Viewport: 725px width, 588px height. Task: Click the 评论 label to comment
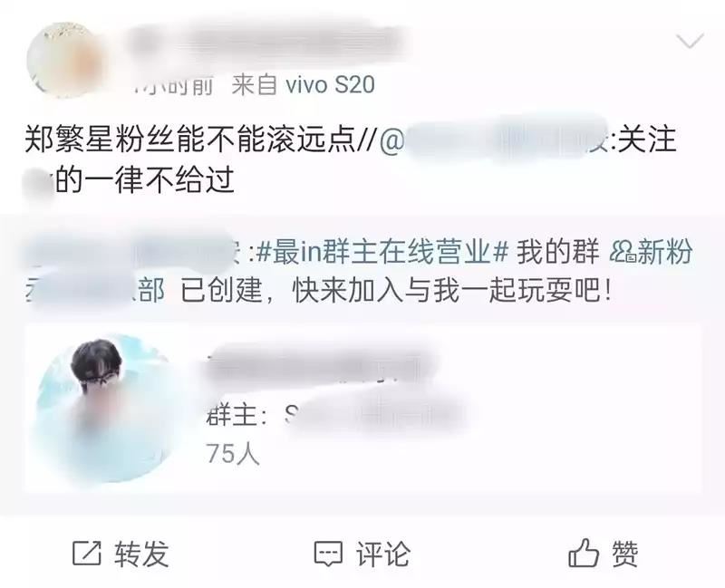[382, 554]
